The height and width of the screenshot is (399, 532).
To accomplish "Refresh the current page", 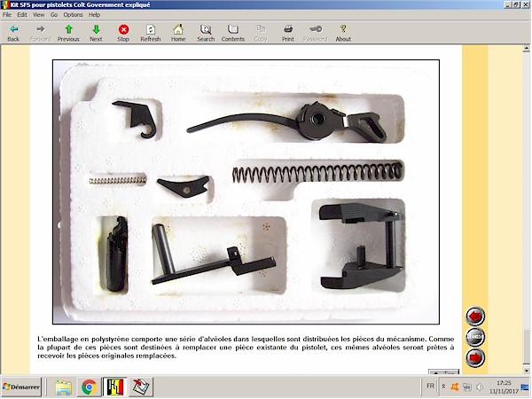I will (x=151, y=33).
